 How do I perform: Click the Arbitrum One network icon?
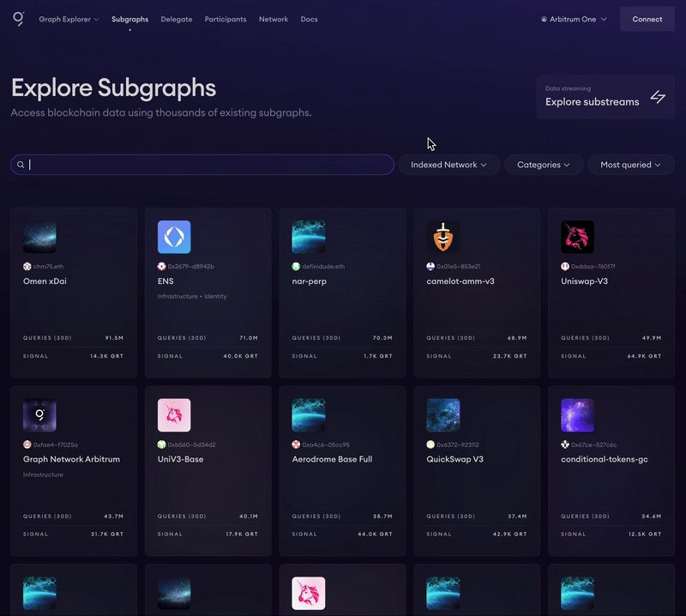coord(544,19)
